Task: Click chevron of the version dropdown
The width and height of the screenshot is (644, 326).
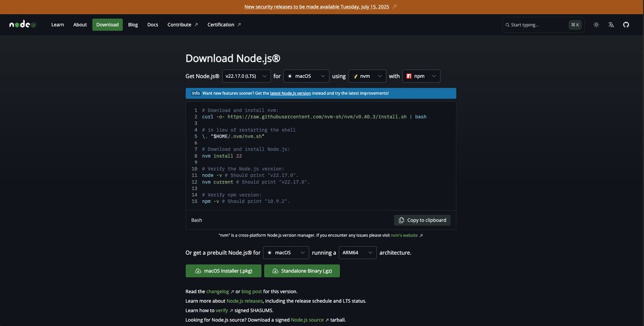Action: point(265,76)
